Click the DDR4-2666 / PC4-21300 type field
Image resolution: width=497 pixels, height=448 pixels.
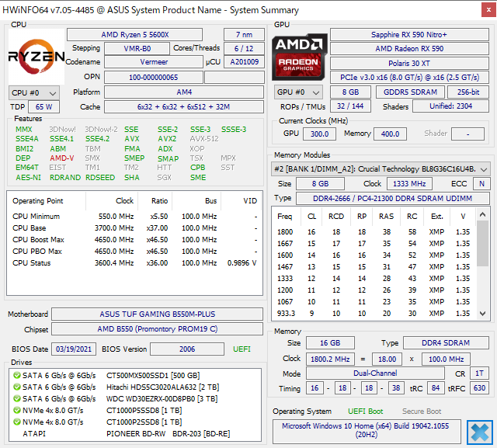pos(393,198)
